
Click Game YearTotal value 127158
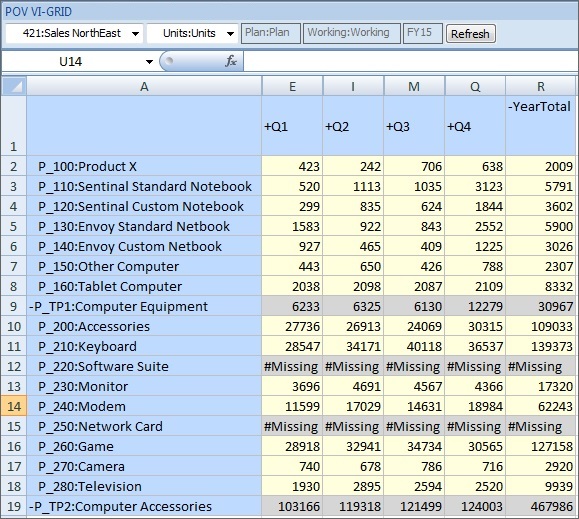(x=541, y=446)
